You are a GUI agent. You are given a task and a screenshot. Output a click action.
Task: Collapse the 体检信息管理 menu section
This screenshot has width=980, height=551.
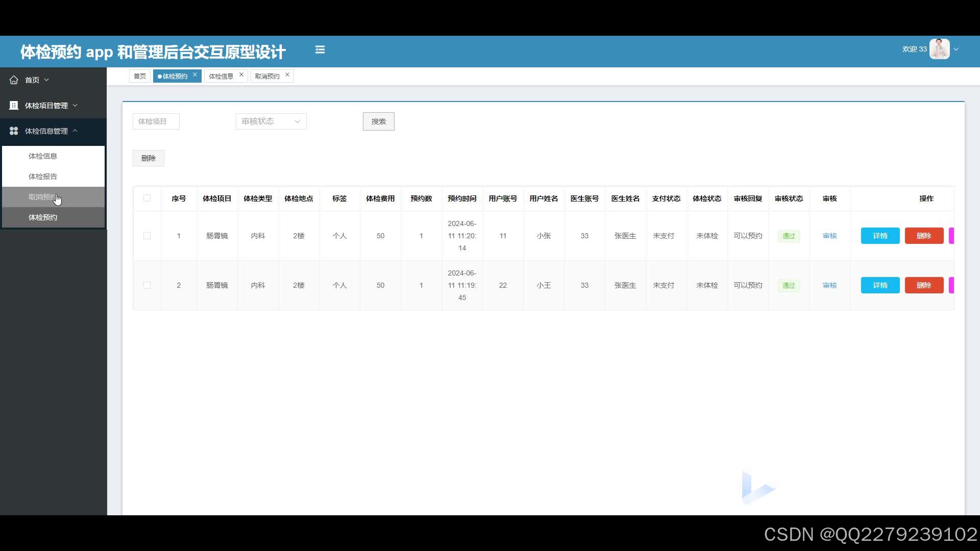[x=76, y=131]
